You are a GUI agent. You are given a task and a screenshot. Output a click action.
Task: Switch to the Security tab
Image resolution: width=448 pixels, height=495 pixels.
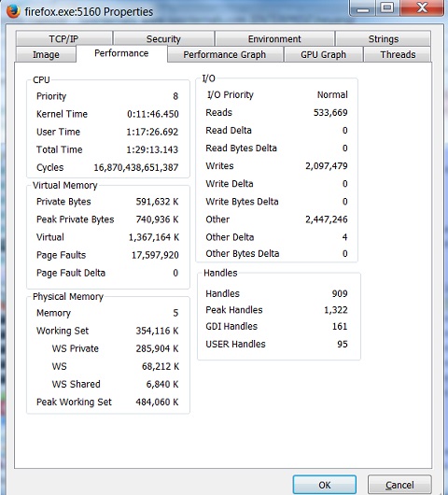tap(163, 39)
